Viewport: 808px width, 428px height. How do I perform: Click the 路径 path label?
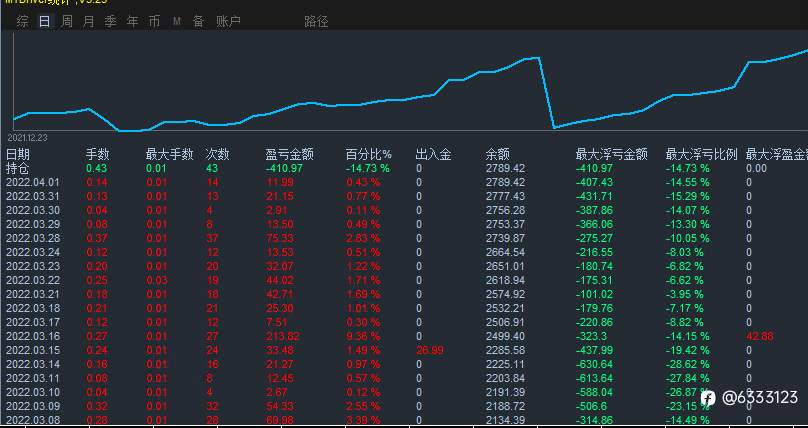coord(316,21)
